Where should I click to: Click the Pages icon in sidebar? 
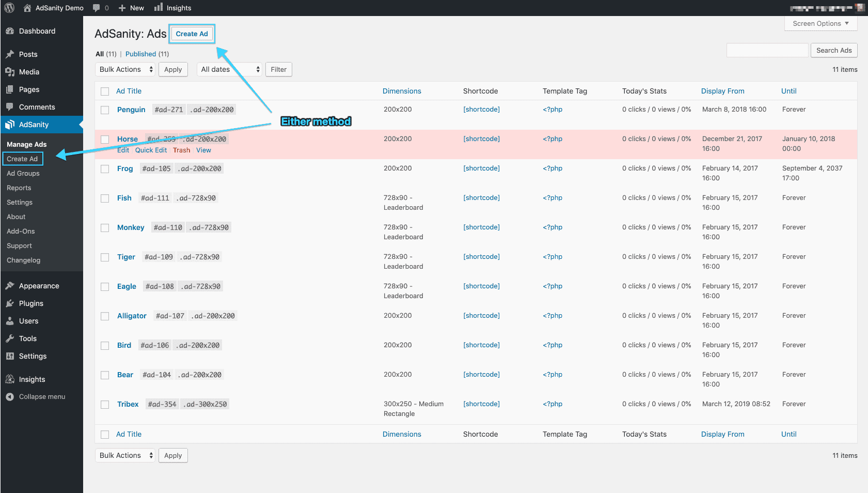10,89
